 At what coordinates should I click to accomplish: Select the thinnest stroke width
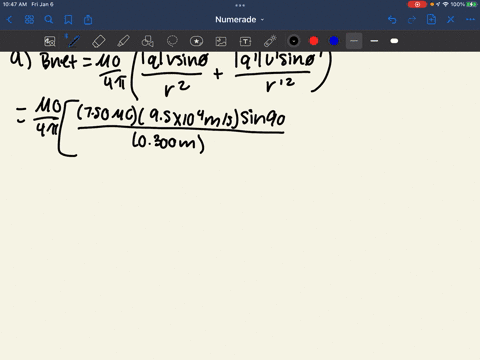(354, 41)
